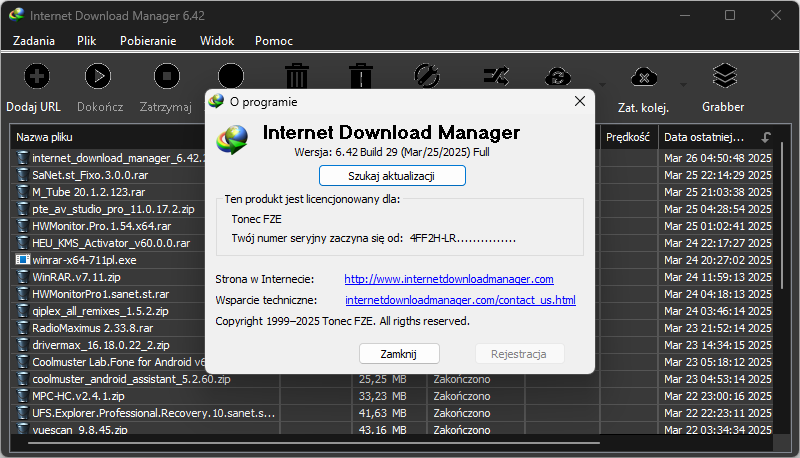The image size is (800, 458).
Task: Close the O programie dialog
Action: click(580, 101)
